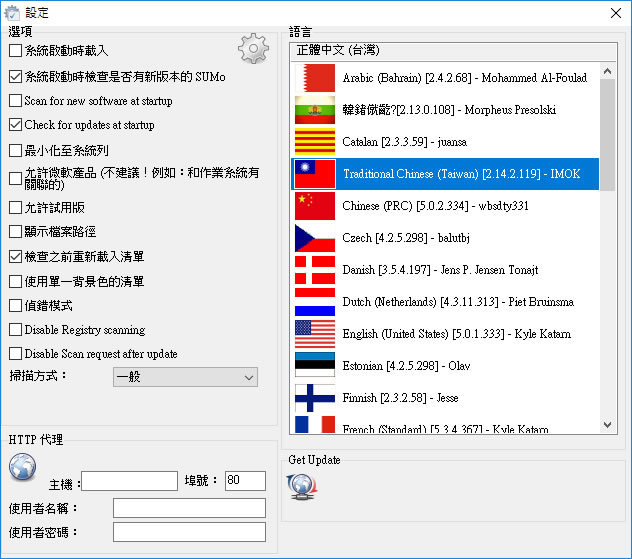The image size is (632, 559).
Task: Uncheck 檢查之前重新載入清單
Action: 15,256
